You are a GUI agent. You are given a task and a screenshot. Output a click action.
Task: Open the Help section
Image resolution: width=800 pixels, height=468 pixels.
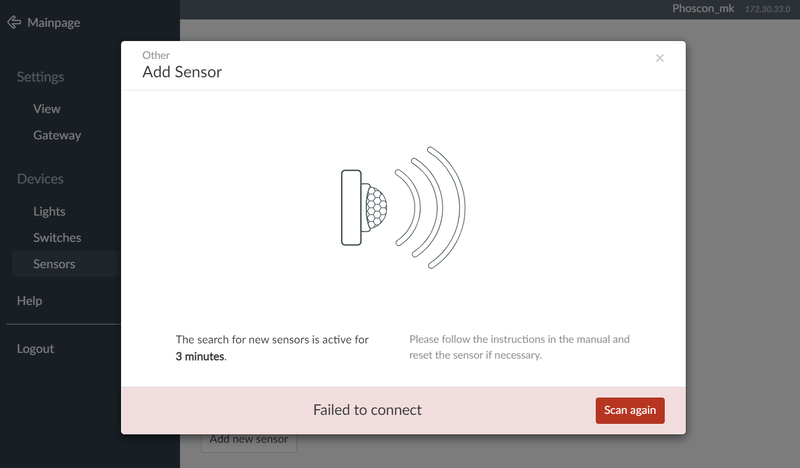29,301
